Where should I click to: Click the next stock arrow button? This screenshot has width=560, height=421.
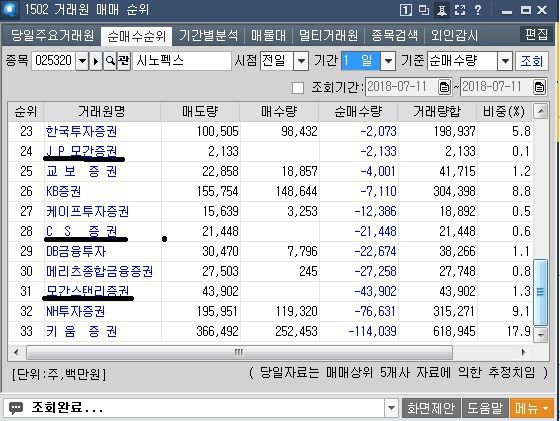(x=96, y=61)
